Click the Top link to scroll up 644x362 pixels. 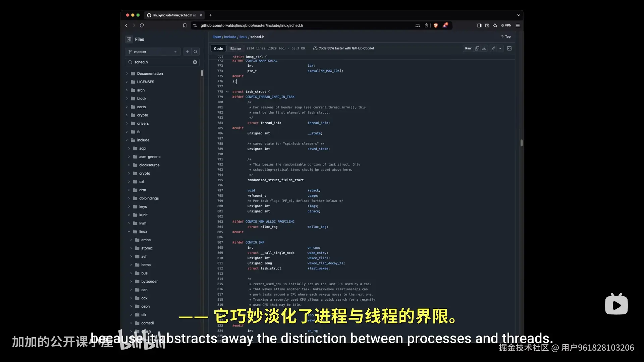click(x=505, y=37)
